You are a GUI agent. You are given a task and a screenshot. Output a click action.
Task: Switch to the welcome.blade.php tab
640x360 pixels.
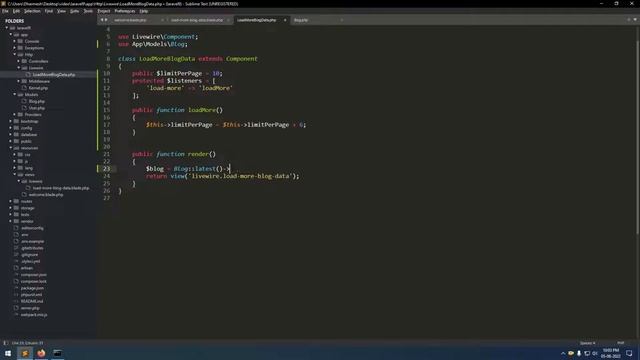coord(130,20)
